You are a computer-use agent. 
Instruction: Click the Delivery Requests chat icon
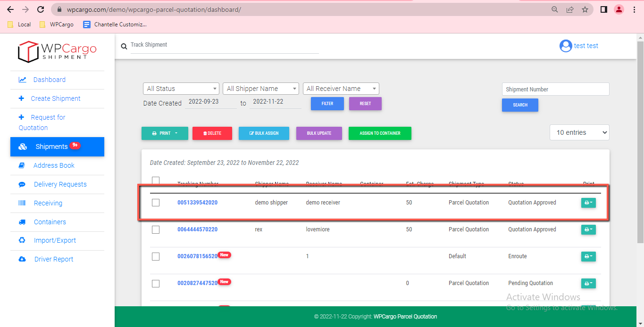pos(22,184)
